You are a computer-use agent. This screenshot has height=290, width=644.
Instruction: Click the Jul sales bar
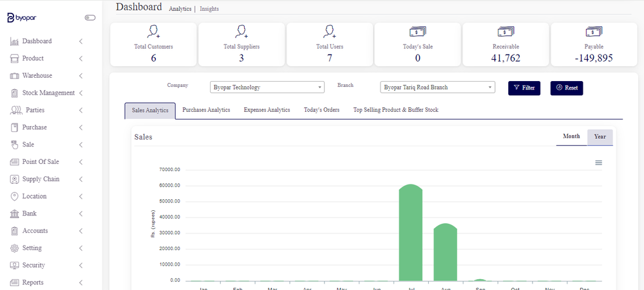[x=411, y=233]
